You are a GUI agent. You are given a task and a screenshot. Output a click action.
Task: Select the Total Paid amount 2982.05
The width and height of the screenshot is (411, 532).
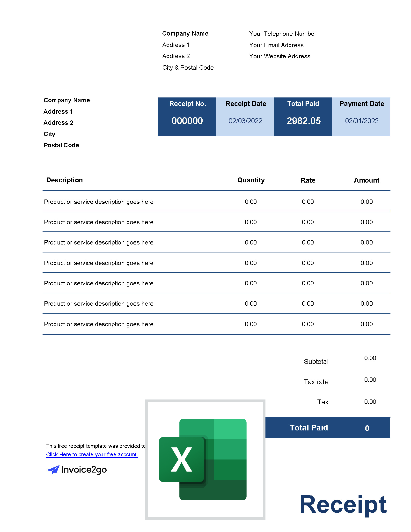(x=303, y=121)
